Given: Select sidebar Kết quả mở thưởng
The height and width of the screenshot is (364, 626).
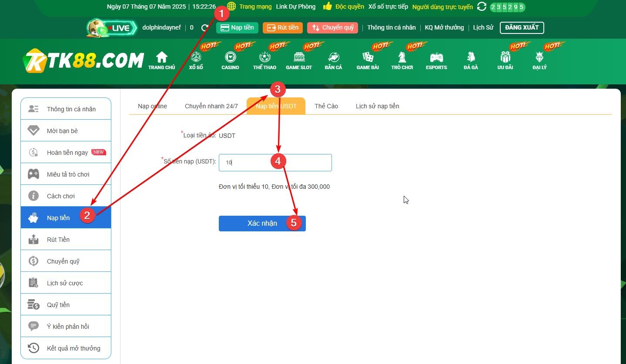Looking at the screenshot, I should click(x=66, y=348).
